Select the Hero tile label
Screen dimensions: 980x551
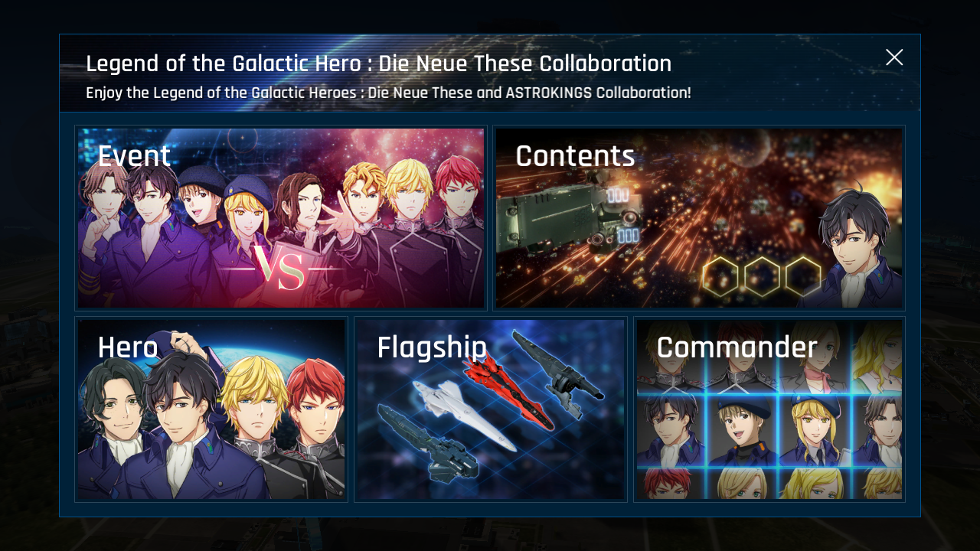(x=128, y=348)
